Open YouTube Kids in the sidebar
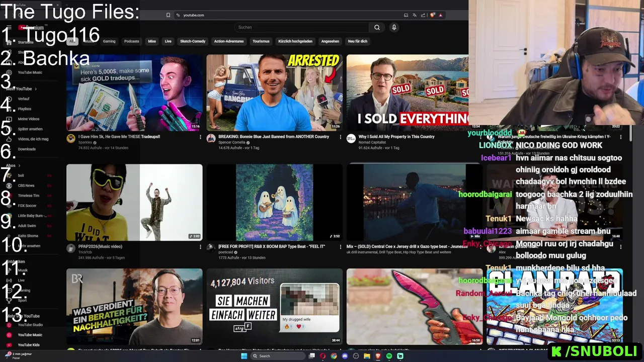The image size is (644, 362). point(29,345)
